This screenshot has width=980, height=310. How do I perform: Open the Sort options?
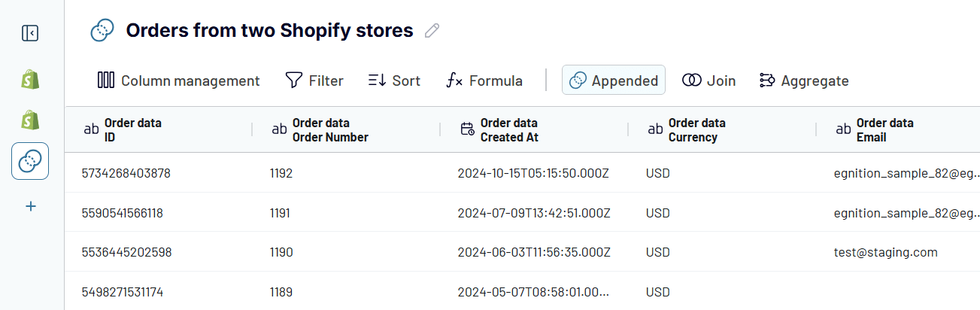[394, 81]
